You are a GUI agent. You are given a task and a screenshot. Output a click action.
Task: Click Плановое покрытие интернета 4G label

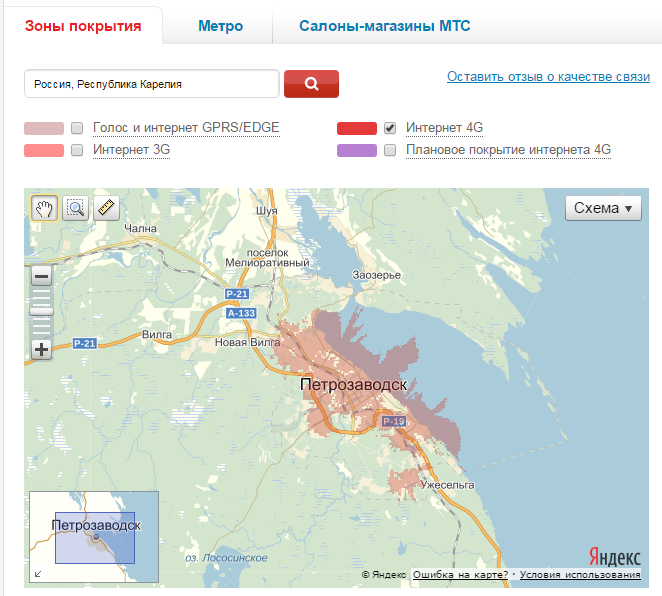[508, 150]
